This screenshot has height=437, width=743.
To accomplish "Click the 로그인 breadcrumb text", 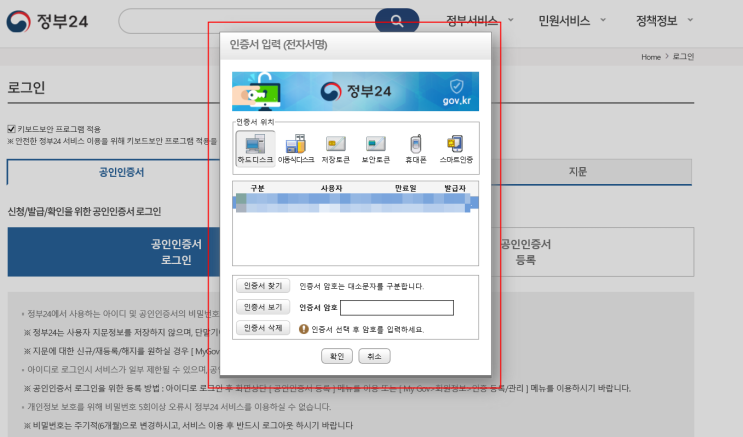I will 683,56.
